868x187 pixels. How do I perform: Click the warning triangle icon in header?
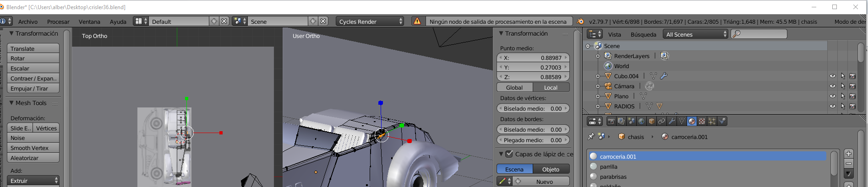417,21
